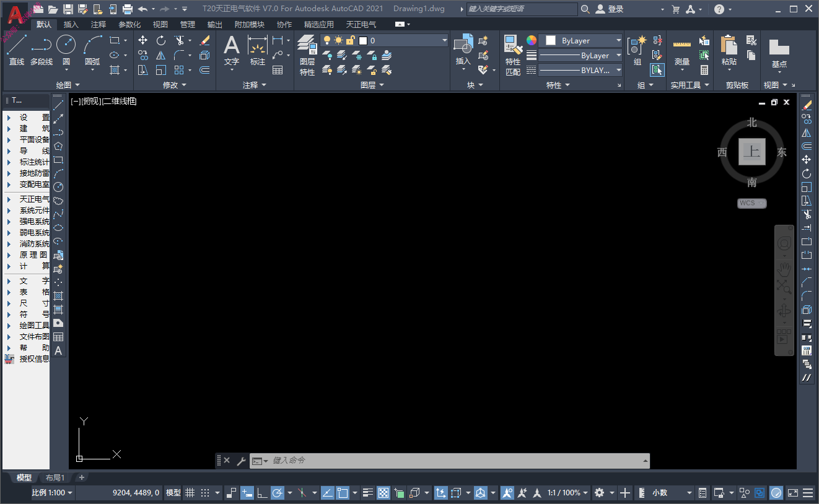Viewport: 819px width, 504px height.
Task: Open the 视图 ribbon tab
Action: [x=160, y=24]
